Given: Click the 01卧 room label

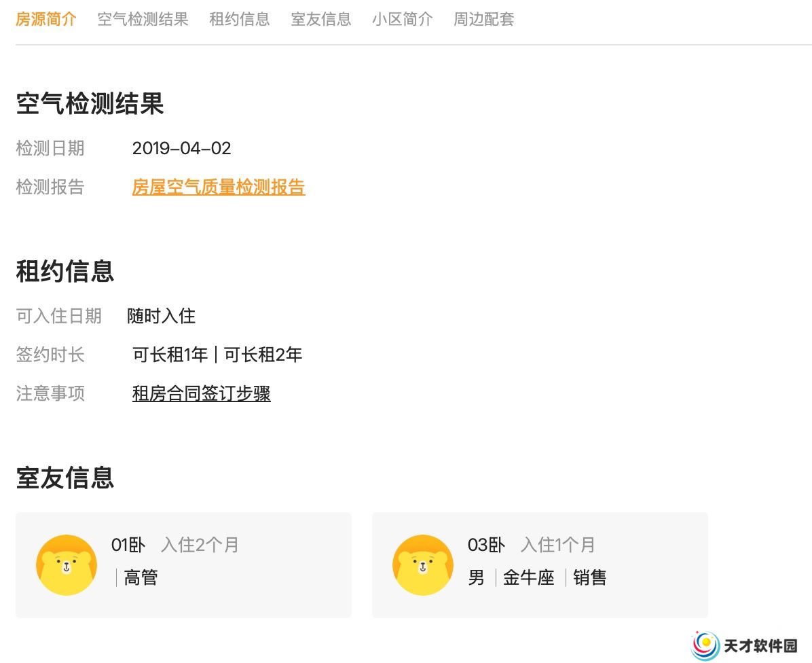Looking at the screenshot, I should (x=128, y=545).
